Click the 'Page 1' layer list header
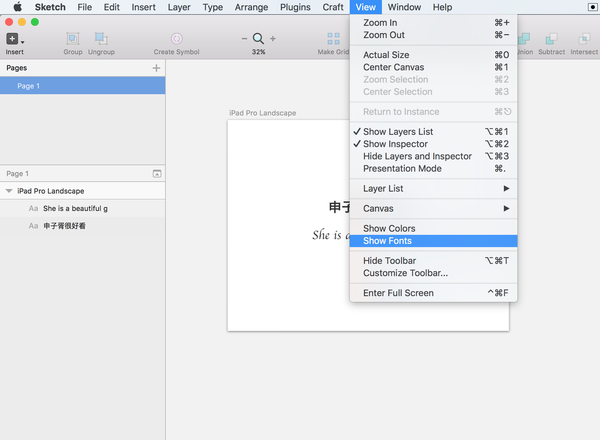The image size is (600, 440). [17, 174]
